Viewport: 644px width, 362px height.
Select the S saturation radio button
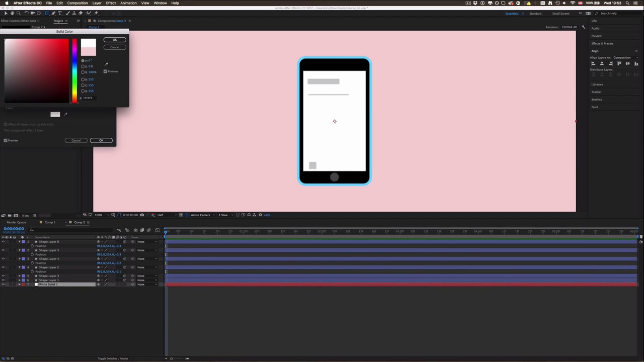[x=83, y=66]
